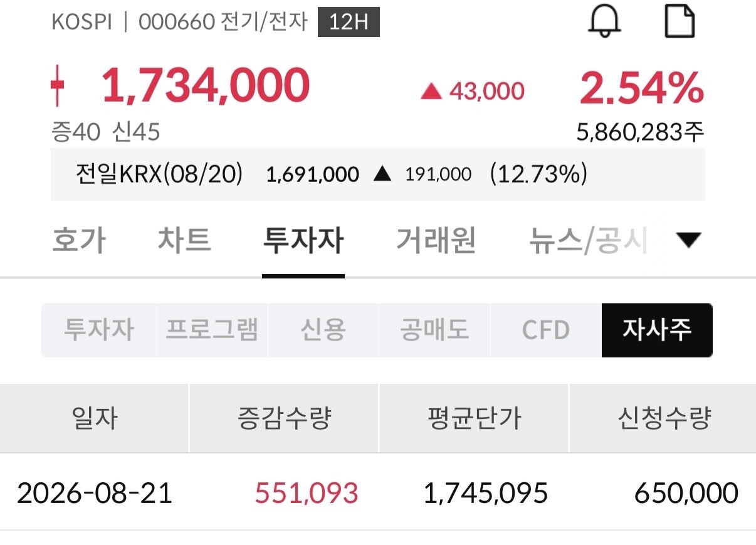Select the 투자자 sub-filter button
Viewport: 756px width, 545px height.
coord(99,330)
